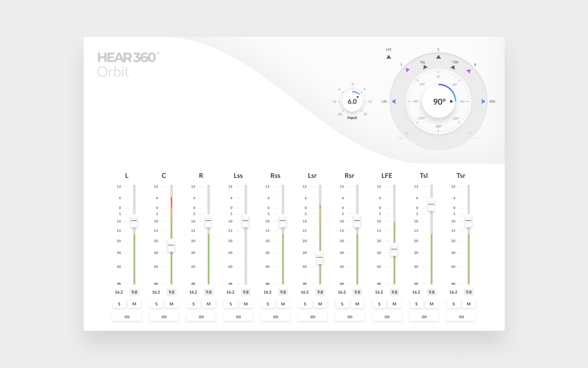
Task: Click the TSR top speaker icon
Action: coord(452,67)
